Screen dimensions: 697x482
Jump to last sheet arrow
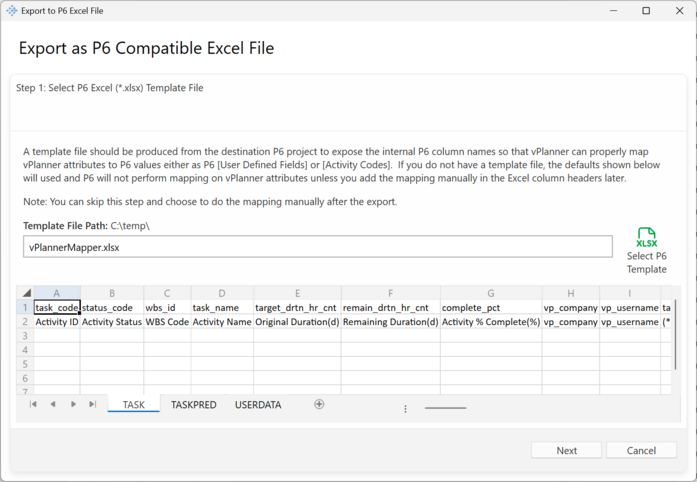point(93,405)
